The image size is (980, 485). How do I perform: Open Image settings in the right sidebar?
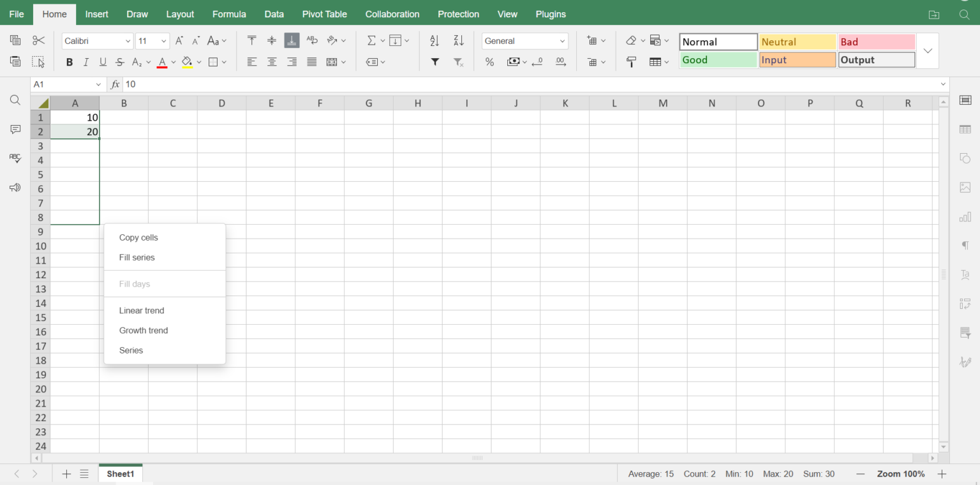[965, 187]
